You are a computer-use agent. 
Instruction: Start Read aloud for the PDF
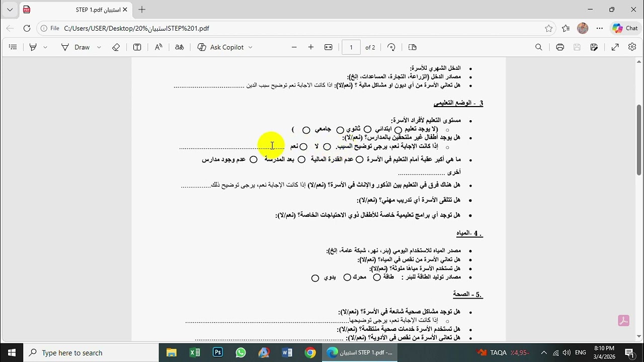click(158, 47)
